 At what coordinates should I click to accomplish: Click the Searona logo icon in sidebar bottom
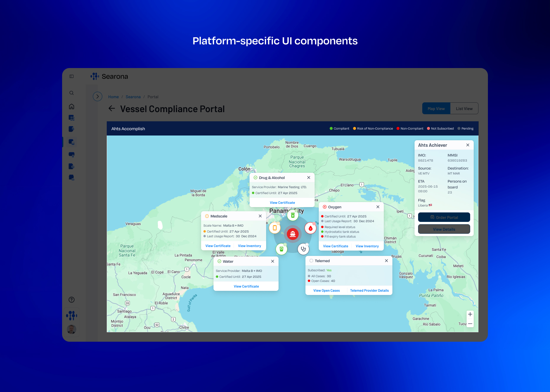(x=72, y=315)
